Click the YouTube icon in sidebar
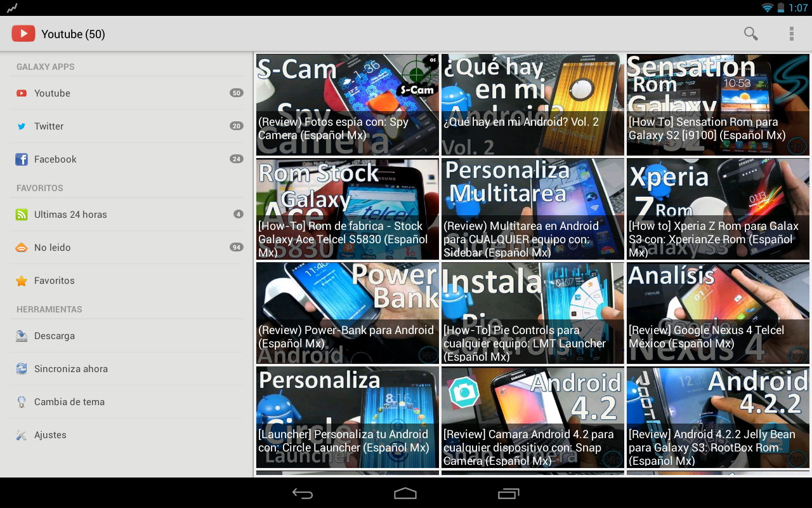 coord(22,93)
